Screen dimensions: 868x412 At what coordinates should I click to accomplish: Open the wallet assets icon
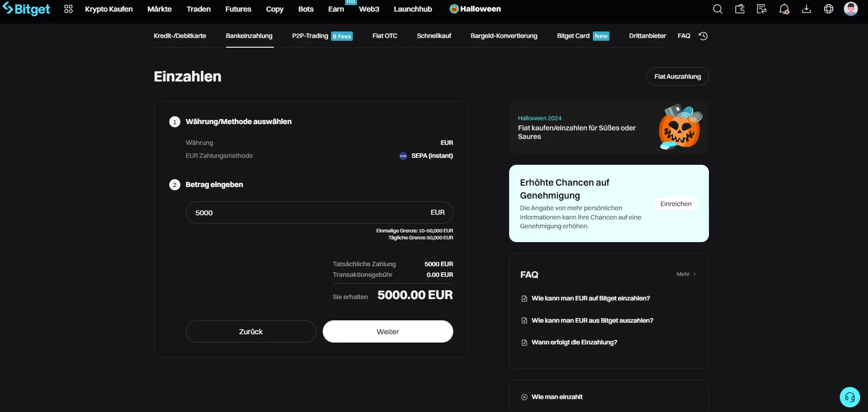pyautogui.click(x=739, y=9)
